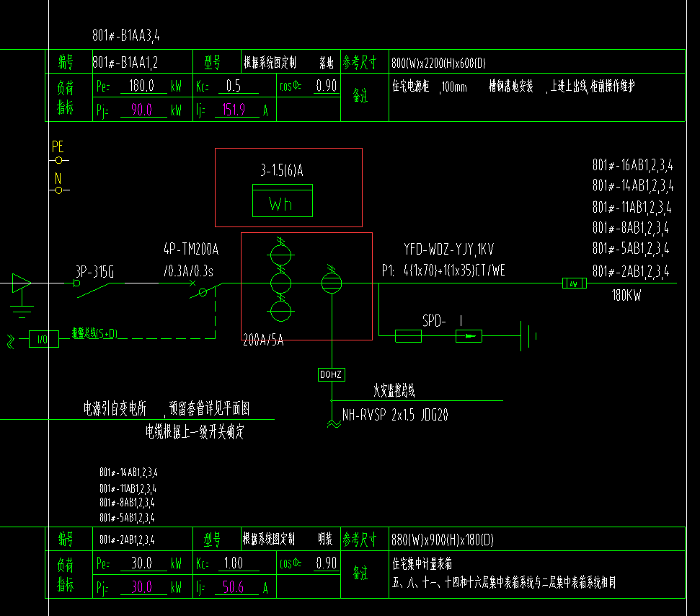700x616 pixels.
Task: Click the 住宅电源柜 remark text
Action: pos(411,86)
